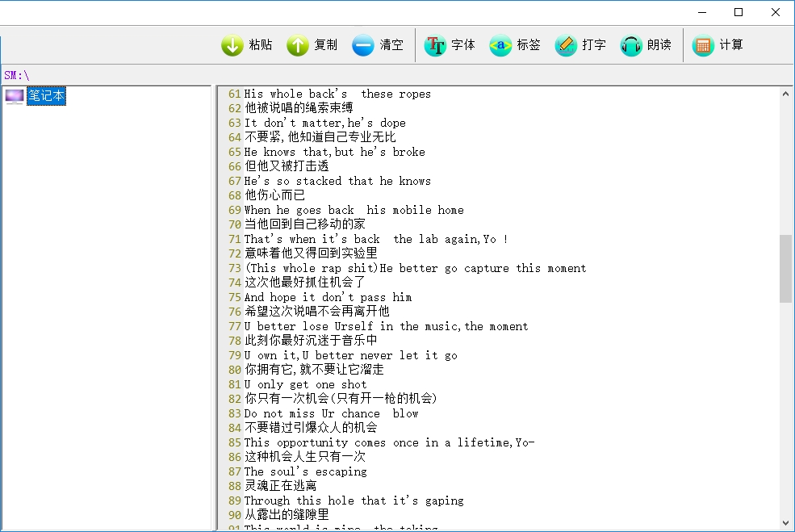Click the typing pencil icon
Viewport: 795px width, 532px height.
(566, 45)
